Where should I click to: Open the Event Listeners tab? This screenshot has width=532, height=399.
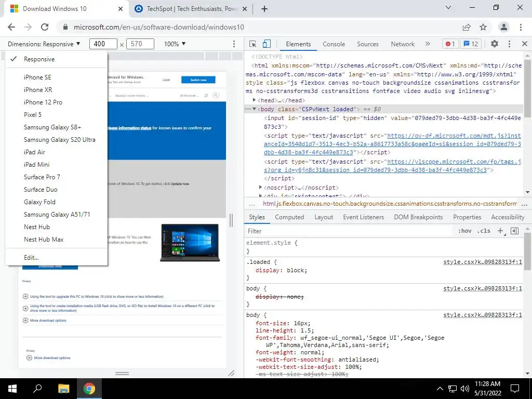pyautogui.click(x=363, y=217)
